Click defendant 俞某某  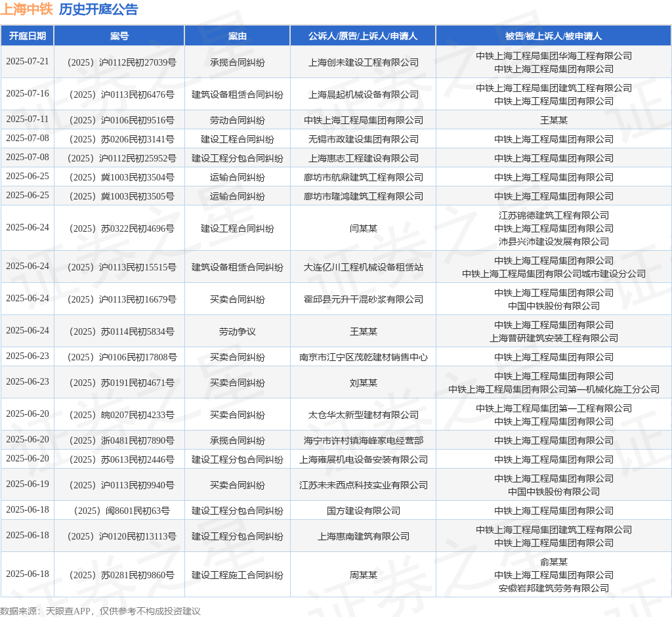click(x=554, y=562)
